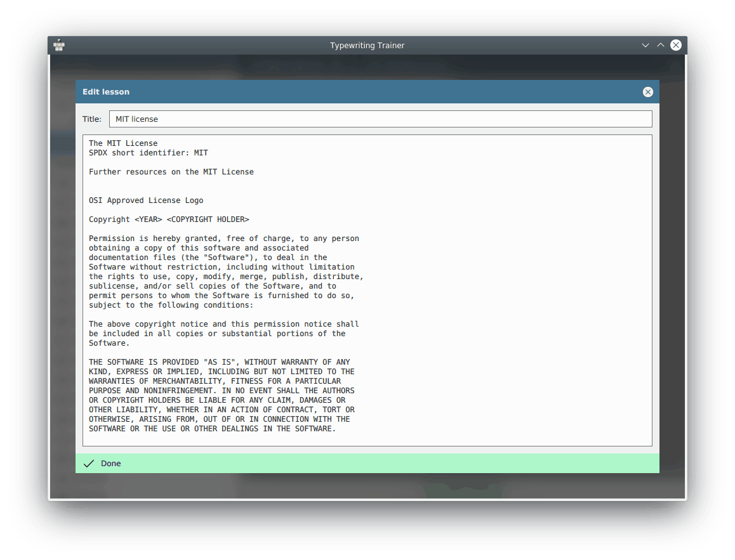
Task: Click the line 'OSI Approved License Logo'
Action: tap(146, 200)
